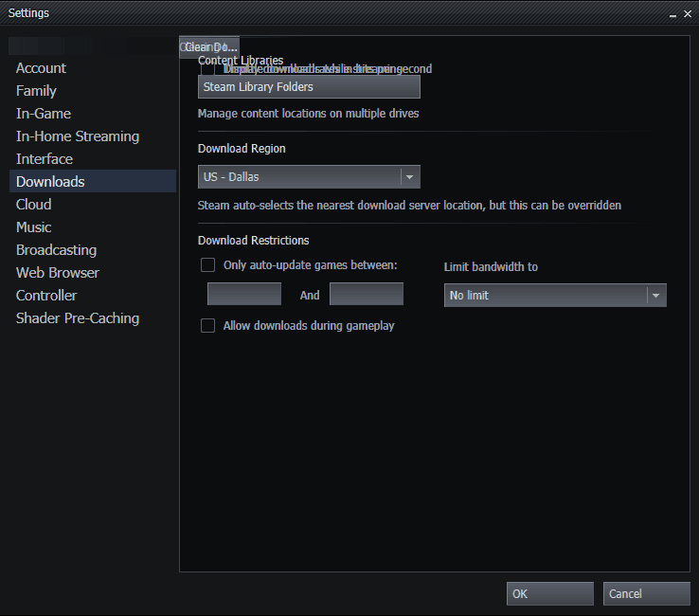
Task: Enable Only auto-update games between
Action: coord(207,265)
